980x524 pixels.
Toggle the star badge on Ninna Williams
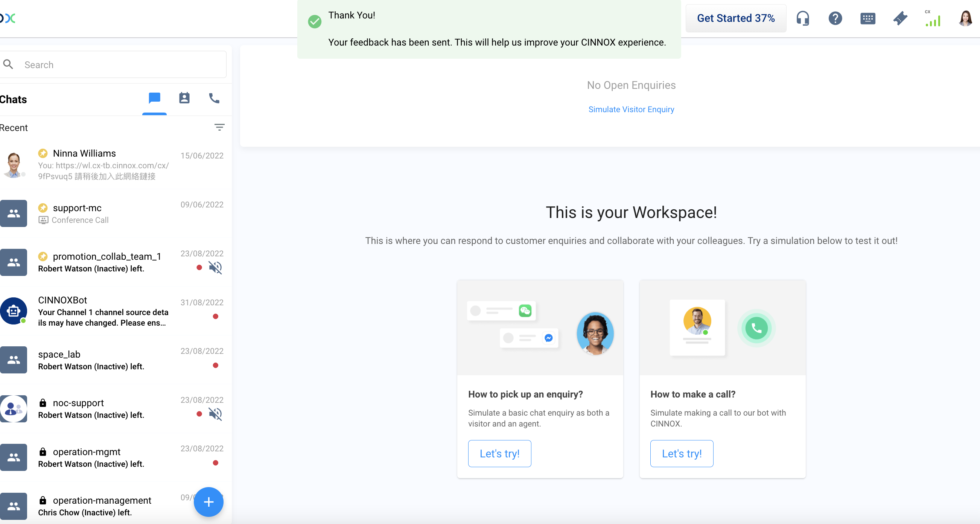(x=43, y=153)
